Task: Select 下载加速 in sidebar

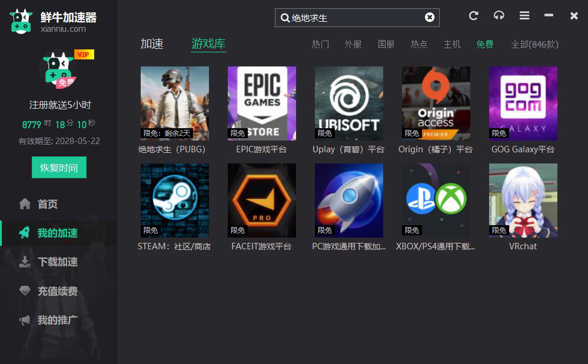Action: [x=57, y=262]
